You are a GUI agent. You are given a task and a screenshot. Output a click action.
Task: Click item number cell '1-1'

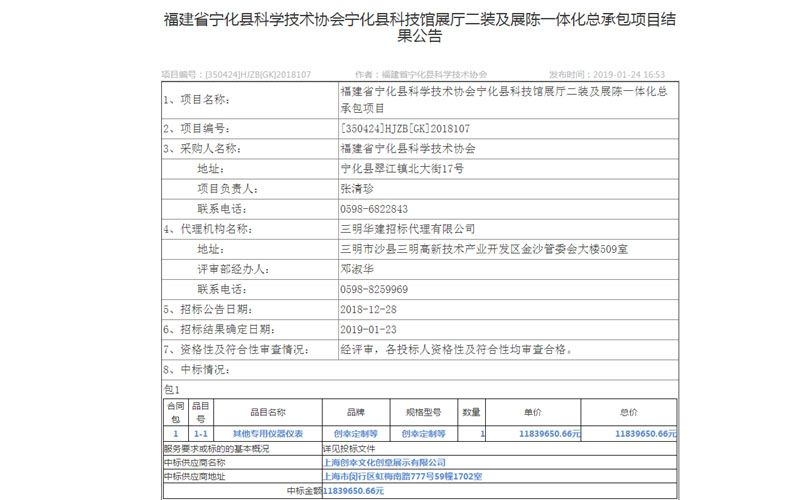pos(201,434)
